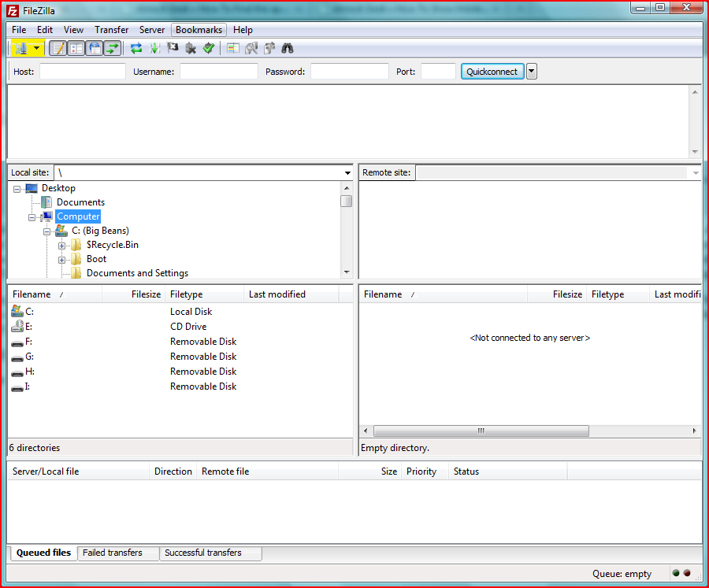Toggle the transfer queue display
The width and height of the screenshot is (709, 588).
point(113,48)
